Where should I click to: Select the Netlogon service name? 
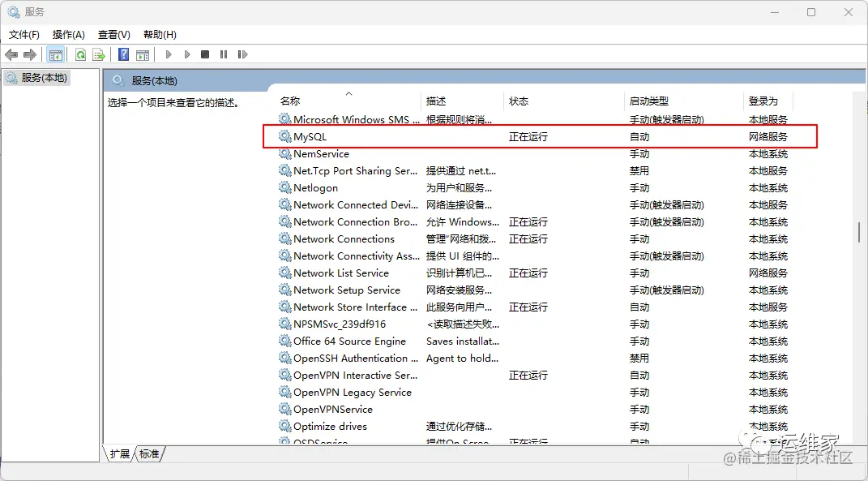coord(315,188)
